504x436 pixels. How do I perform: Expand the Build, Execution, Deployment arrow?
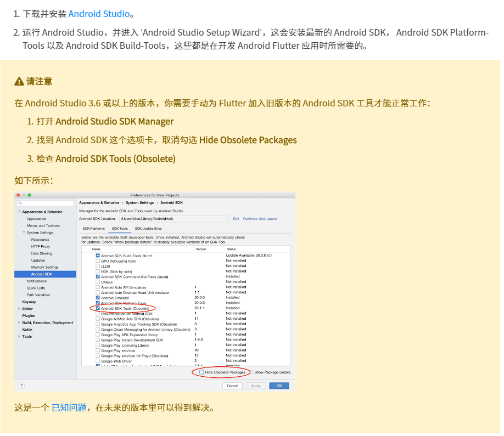[19, 322]
